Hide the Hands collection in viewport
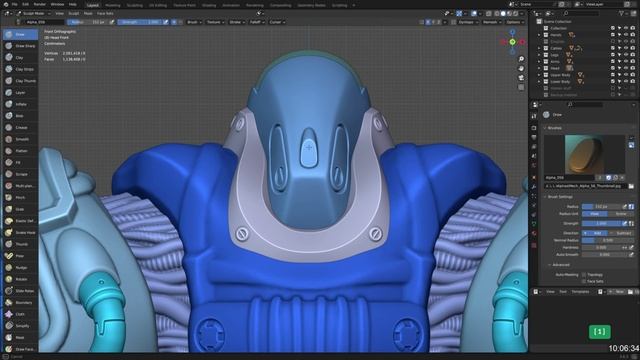 [626, 35]
